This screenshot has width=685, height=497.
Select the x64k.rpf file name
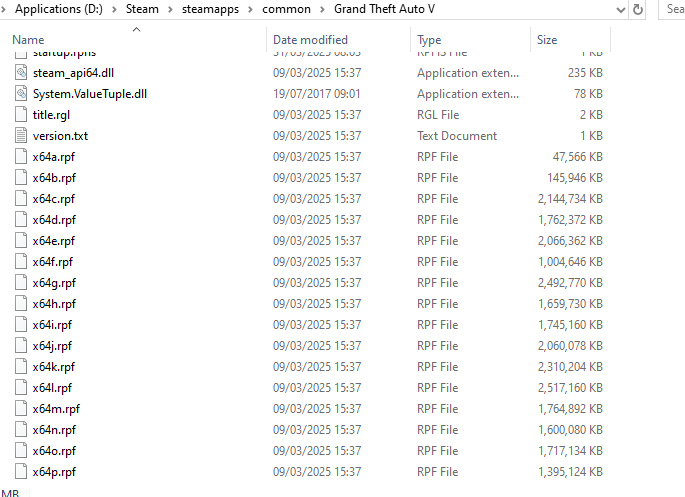click(53, 367)
